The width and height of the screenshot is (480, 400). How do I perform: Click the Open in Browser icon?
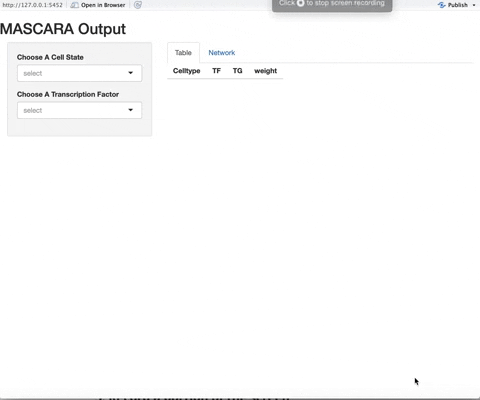(x=74, y=5)
